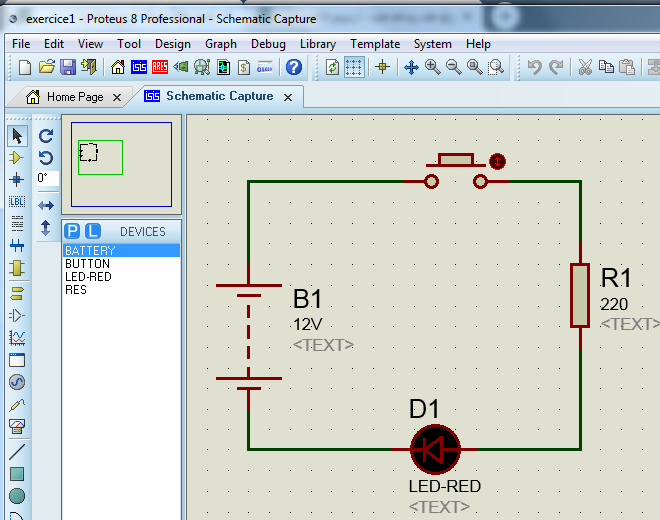This screenshot has height=520, width=660.
Task: Click the Rotate Clockwise icon
Action: 46,136
